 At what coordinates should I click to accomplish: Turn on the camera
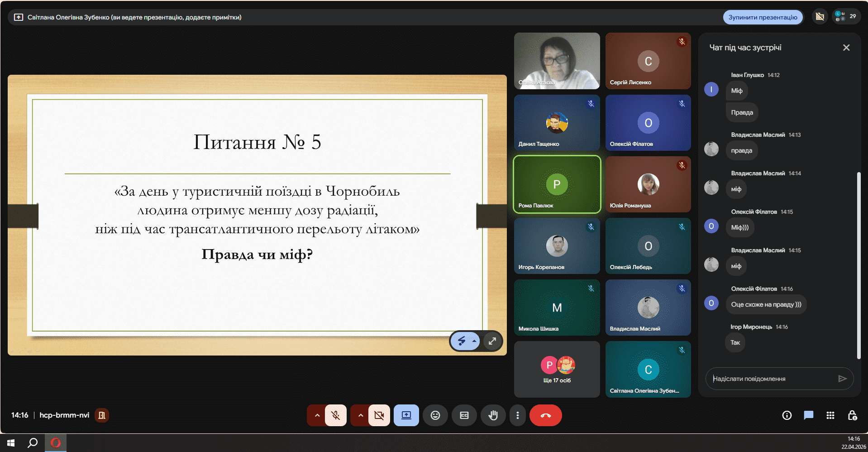(379, 415)
